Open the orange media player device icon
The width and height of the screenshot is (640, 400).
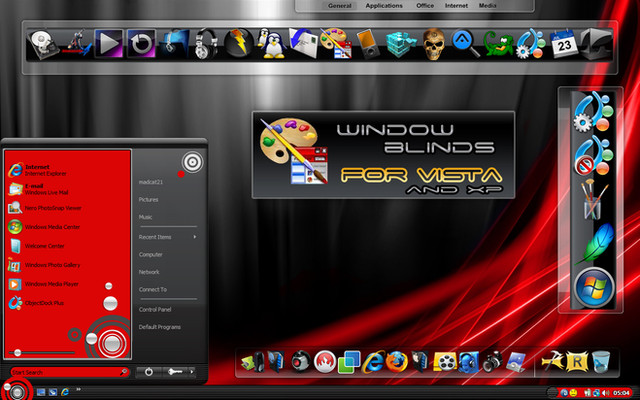click(x=369, y=44)
